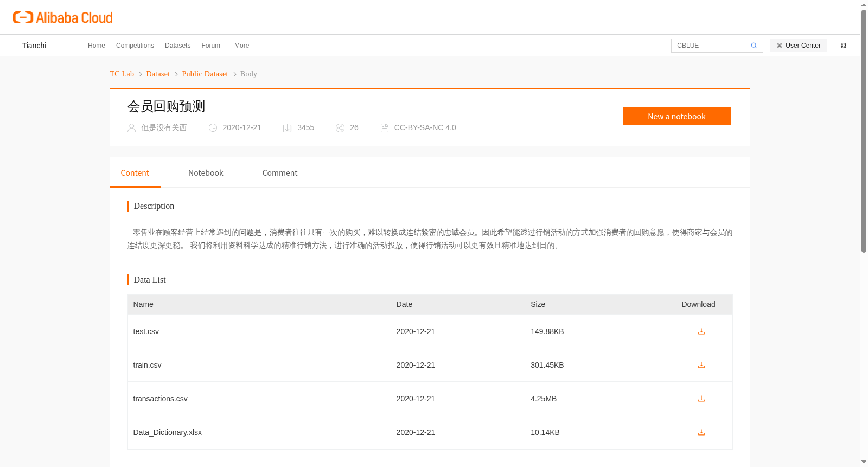Click the license document icon
The image size is (868, 467).
[x=385, y=128]
